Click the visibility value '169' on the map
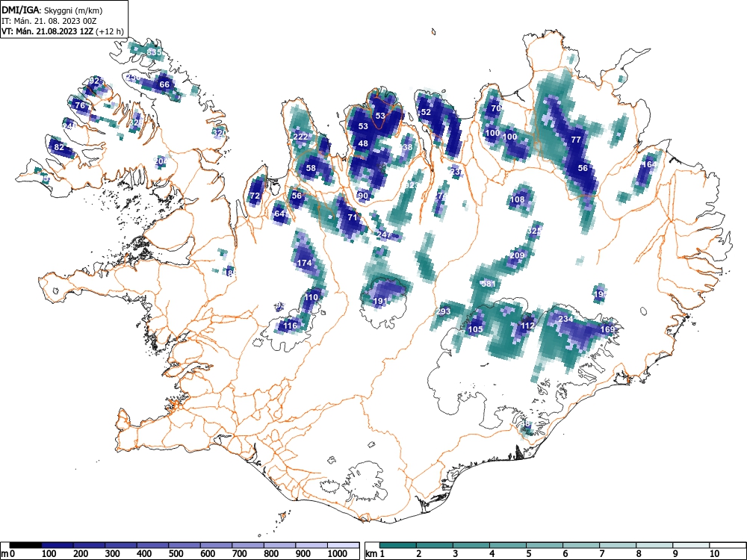Viewport: 747px width, 560px height. coord(607,329)
